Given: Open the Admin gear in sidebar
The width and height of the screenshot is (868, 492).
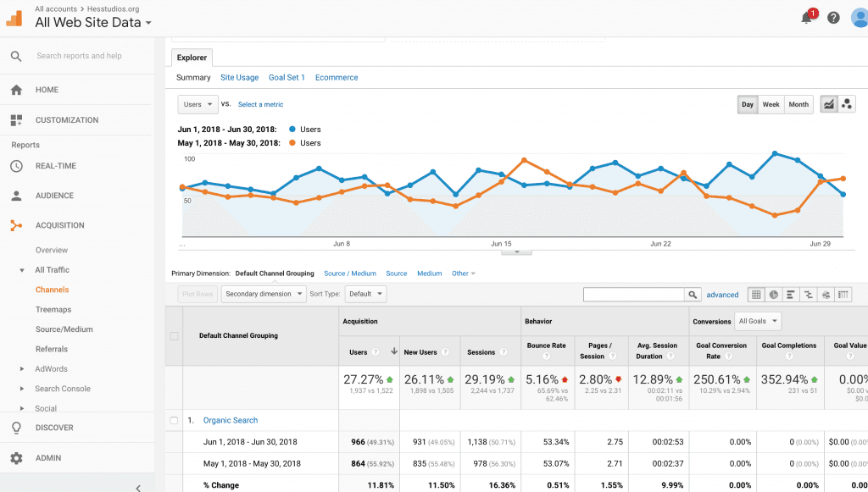Looking at the screenshot, I should coord(16,458).
